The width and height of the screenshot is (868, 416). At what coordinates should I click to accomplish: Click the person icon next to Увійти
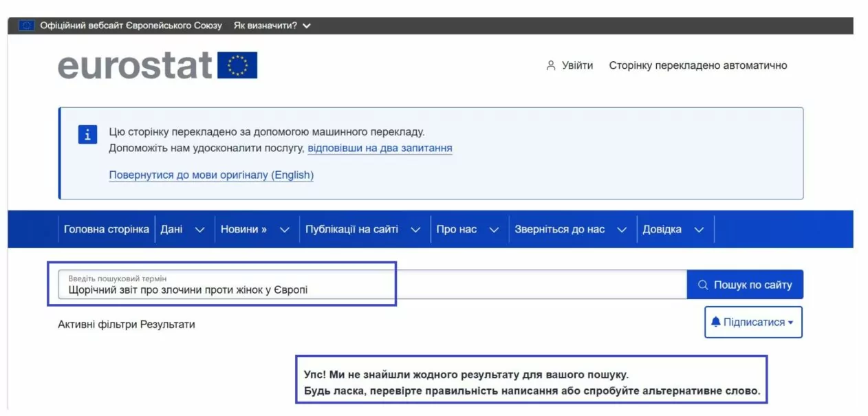point(550,65)
